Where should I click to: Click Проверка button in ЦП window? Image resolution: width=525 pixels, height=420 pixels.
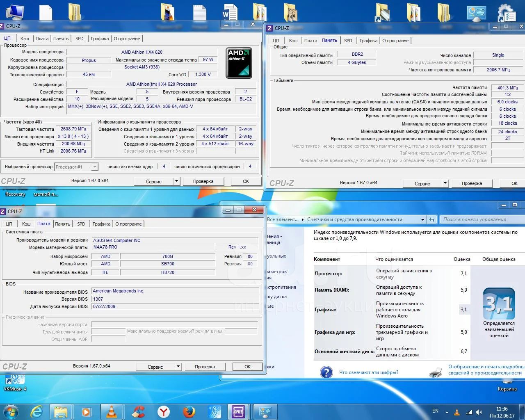click(203, 181)
